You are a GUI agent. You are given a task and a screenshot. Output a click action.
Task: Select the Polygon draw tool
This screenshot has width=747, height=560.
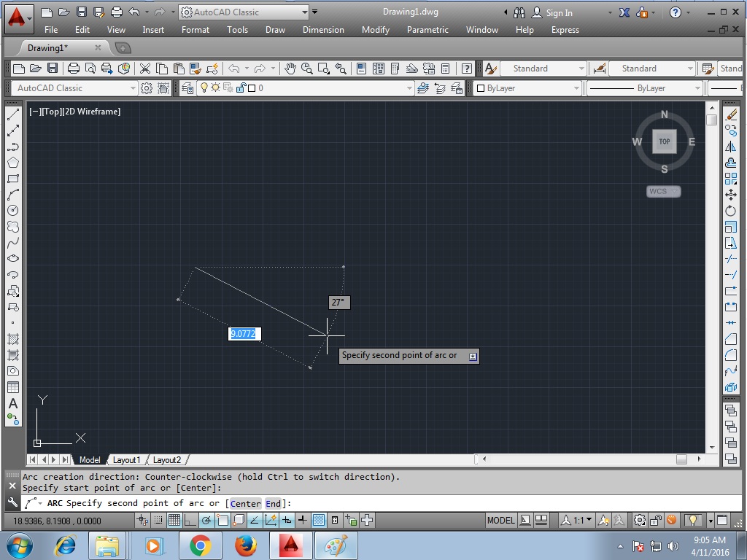12,162
